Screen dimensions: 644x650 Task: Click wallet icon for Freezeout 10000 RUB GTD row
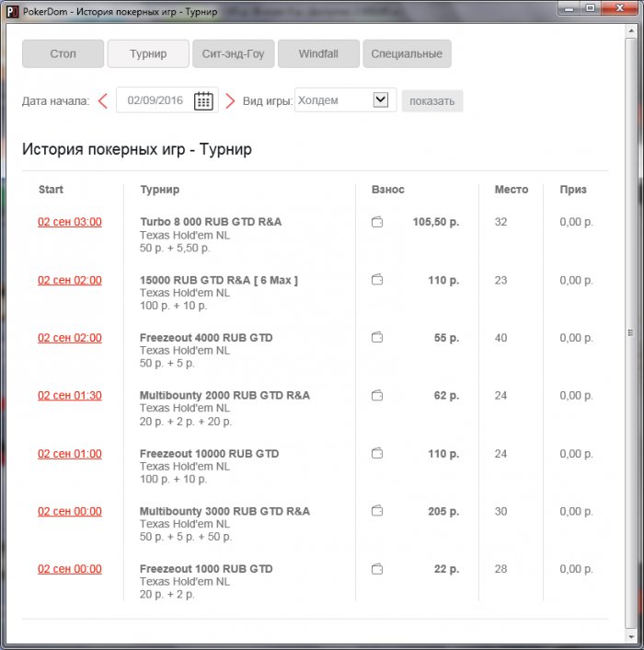point(377,453)
